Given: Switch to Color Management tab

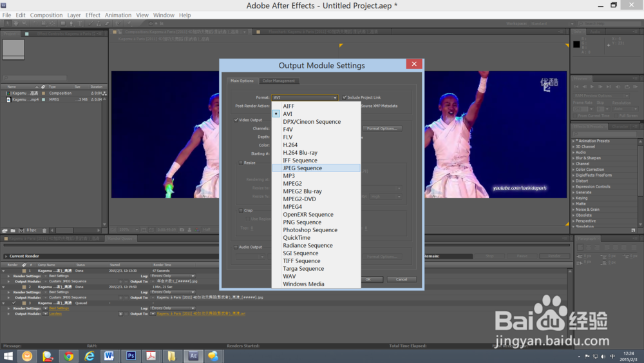Looking at the screenshot, I should click(x=278, y=81).
